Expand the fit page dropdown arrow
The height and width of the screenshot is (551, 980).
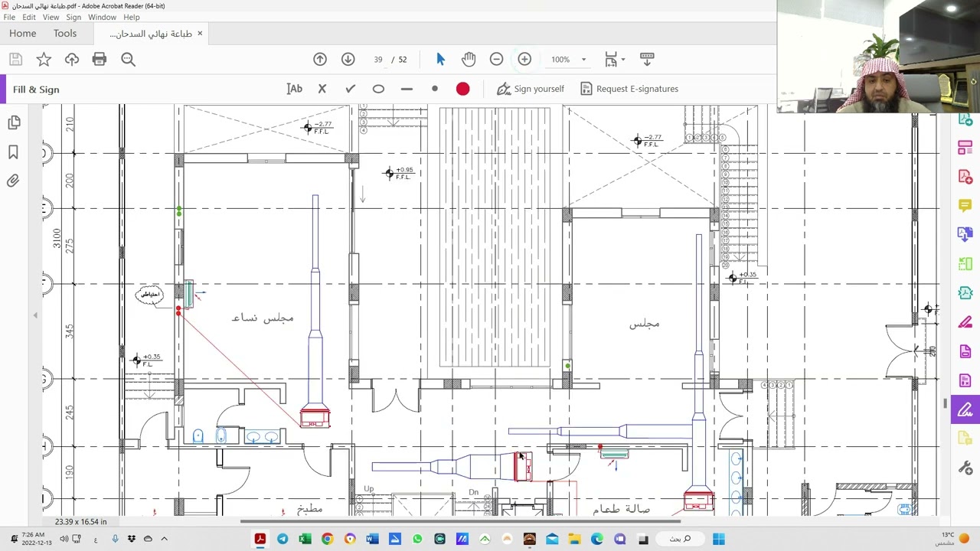pos(623,59)
